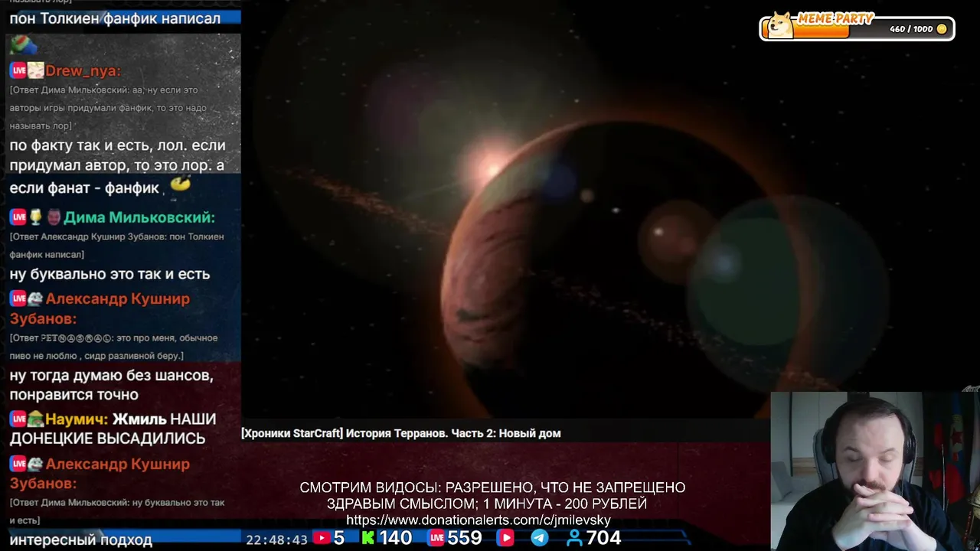Open the donationalerts.com/c/jmilevsky link

479,520
